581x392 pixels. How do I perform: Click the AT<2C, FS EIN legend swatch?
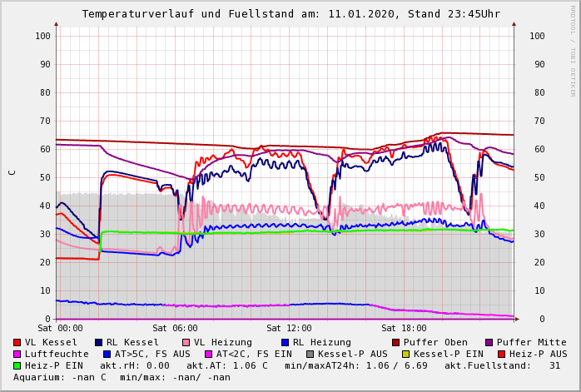point(209,354)
